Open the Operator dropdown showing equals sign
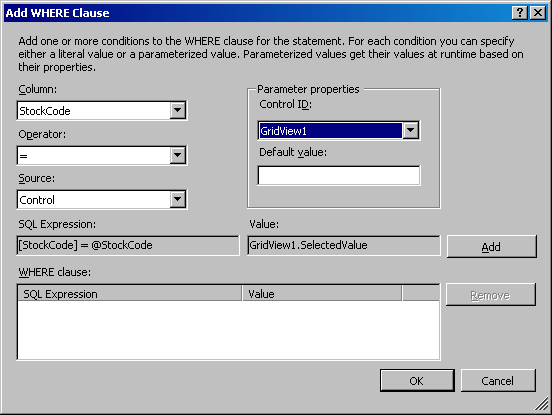Image resolution: width=552 pixels, height=415 pixels. [102, 155]
